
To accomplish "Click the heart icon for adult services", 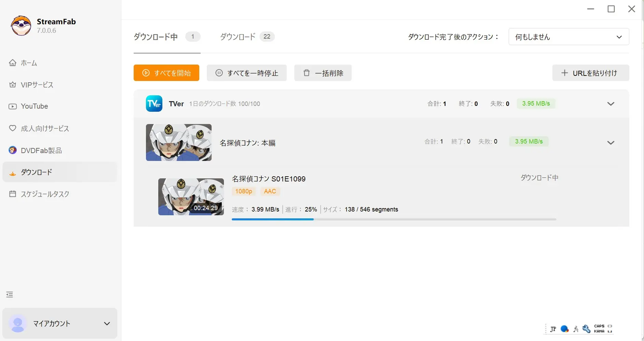I will [x=13, y=128].
